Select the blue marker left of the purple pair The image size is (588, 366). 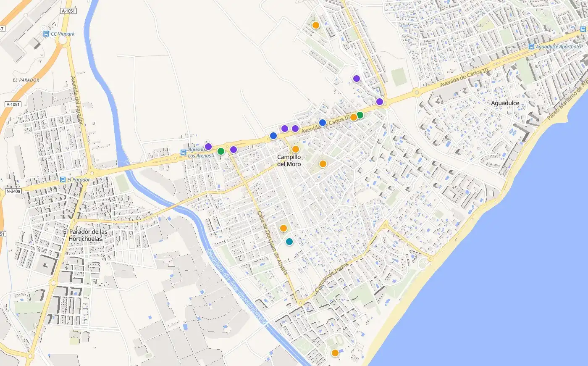coord(273,136)
